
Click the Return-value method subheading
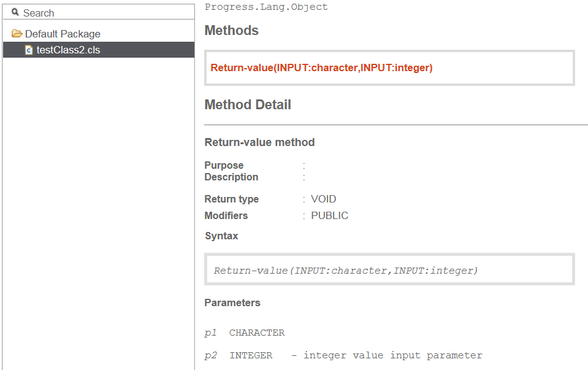259,142
